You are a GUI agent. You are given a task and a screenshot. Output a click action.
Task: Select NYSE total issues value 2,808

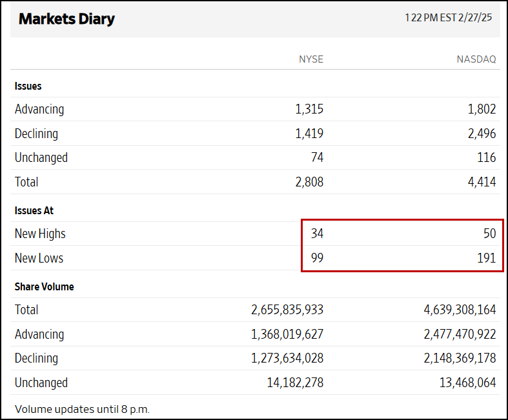click(x=309, y=182)
